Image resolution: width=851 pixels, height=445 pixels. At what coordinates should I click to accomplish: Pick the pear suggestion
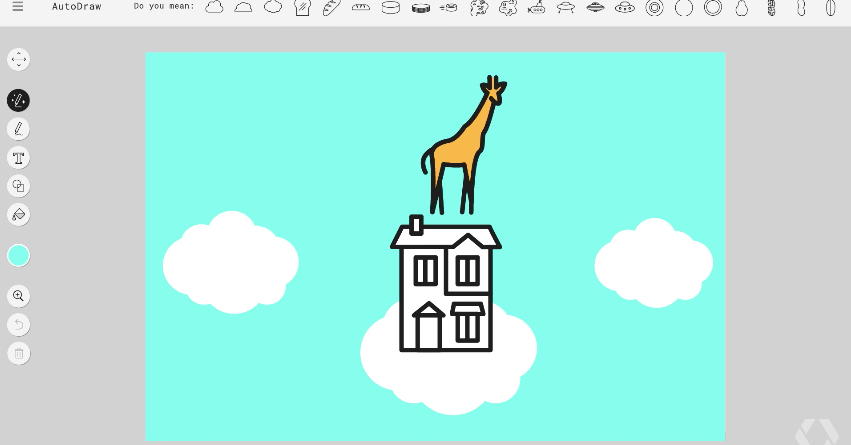coord(742,8)
